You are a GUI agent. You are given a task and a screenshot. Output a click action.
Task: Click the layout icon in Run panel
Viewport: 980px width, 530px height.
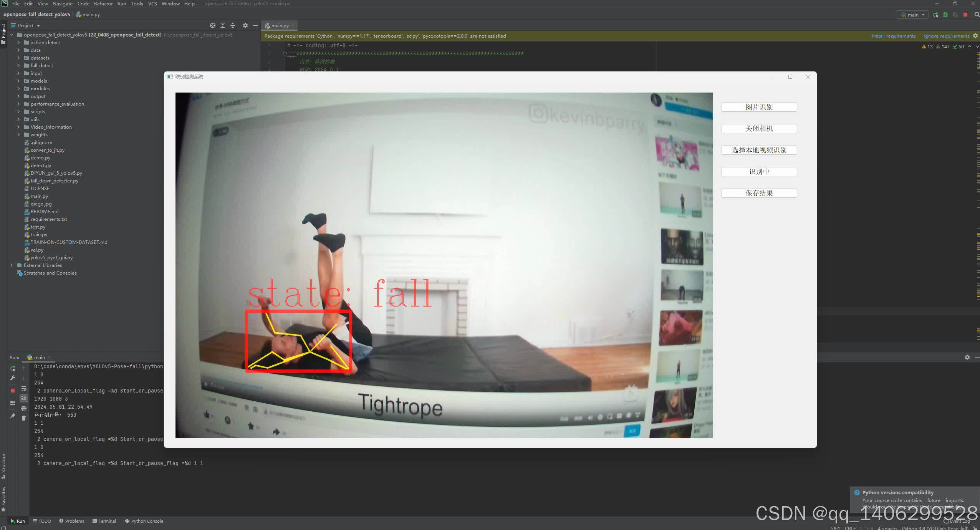point(13,403)
